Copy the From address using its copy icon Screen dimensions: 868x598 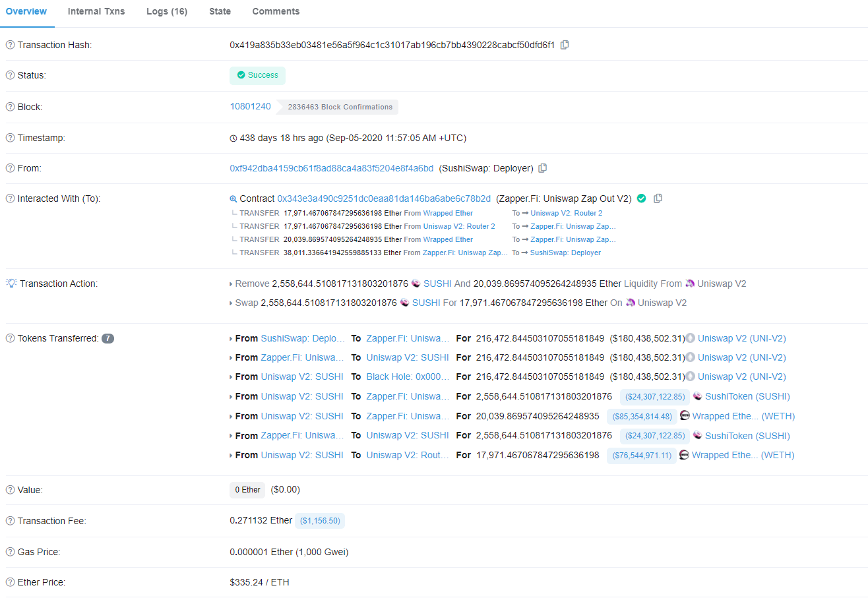click(x=542, y=168)
